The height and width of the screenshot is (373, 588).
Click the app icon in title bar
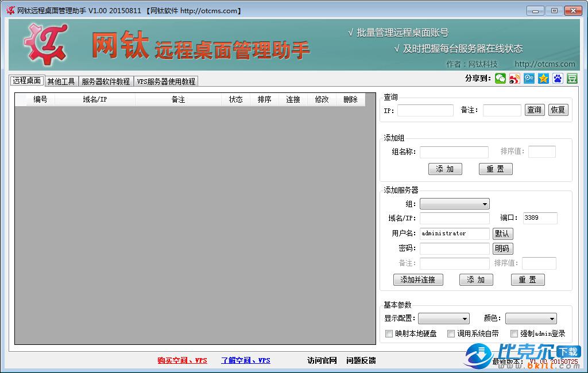[x=10, y=11]
